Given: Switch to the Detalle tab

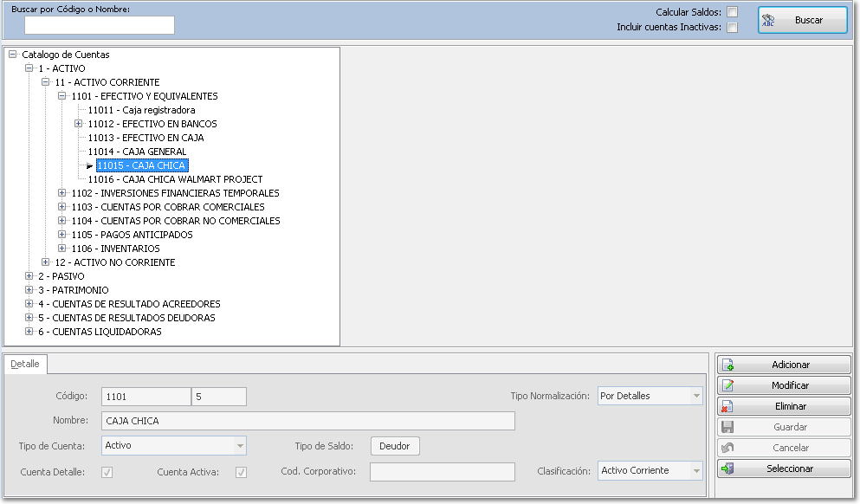Looking at the screenshot, I should pyautogui.click(x=26, y=364).
